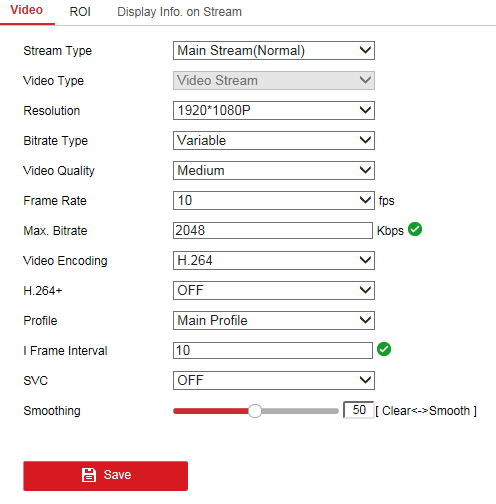496x504 pixels.
Task: Open the Frame Rate dropdown
Action: [274, 201]
